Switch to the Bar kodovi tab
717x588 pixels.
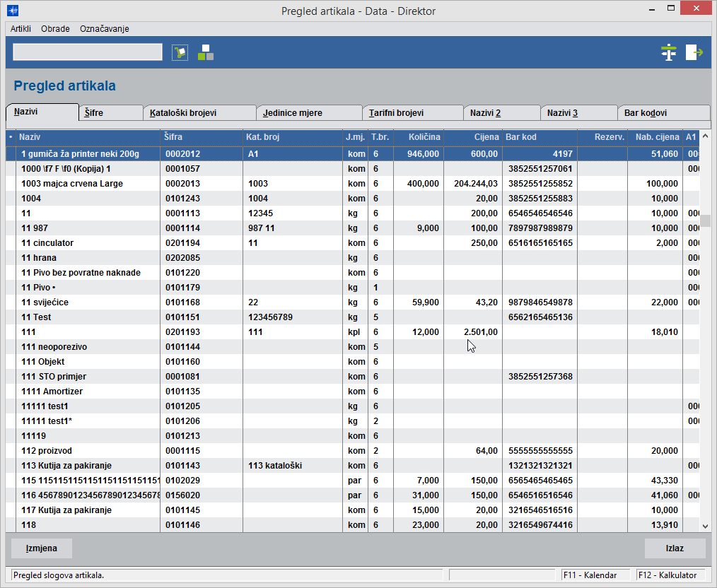(664, 113)
